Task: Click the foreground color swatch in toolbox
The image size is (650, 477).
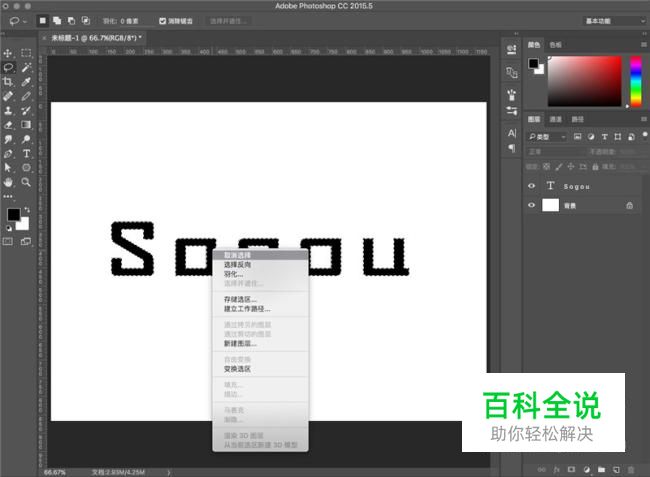Action: [x=13, y=214]
